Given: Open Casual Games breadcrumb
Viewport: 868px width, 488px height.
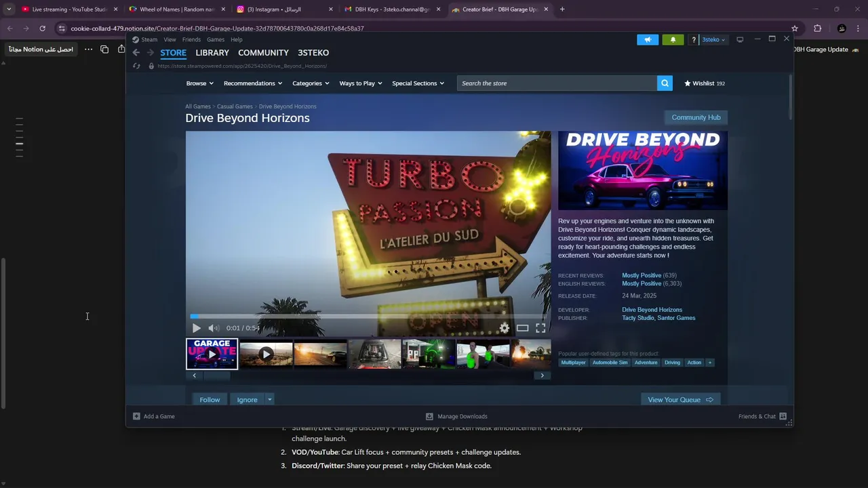Looking at the screenshot, I should pyautogui.click(x=235, y=106).
